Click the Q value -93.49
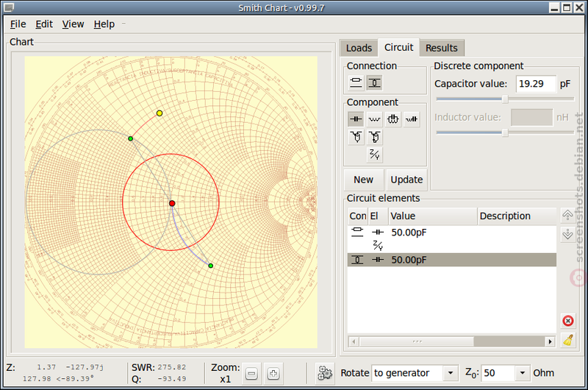The height and width of the screenshot is (390, 588). pos(172,379)
